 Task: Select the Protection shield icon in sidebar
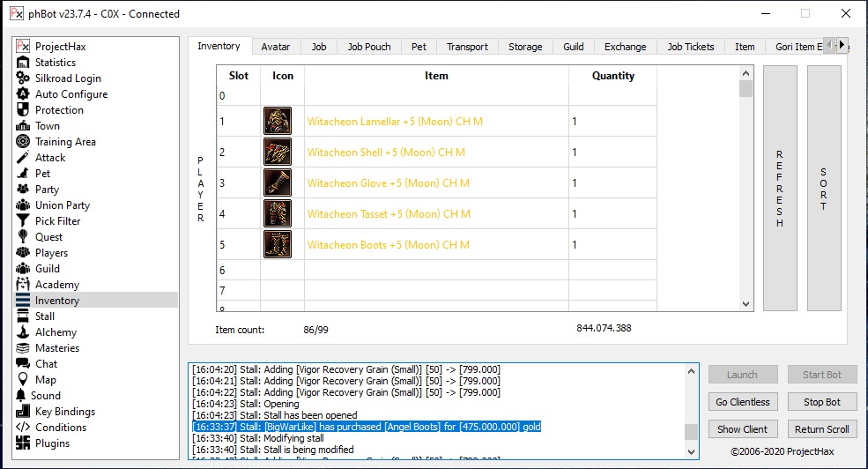pyautogui.click(x=23, y=110)
